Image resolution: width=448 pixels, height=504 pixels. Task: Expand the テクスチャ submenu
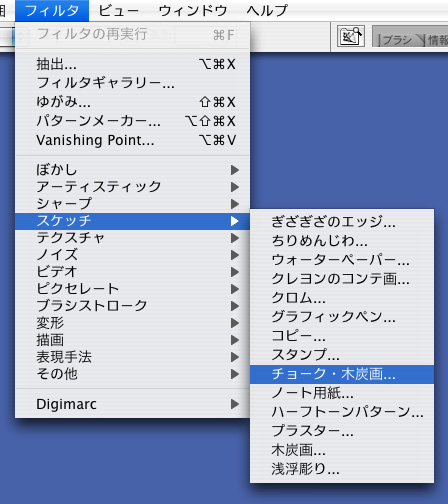[132, 238]
